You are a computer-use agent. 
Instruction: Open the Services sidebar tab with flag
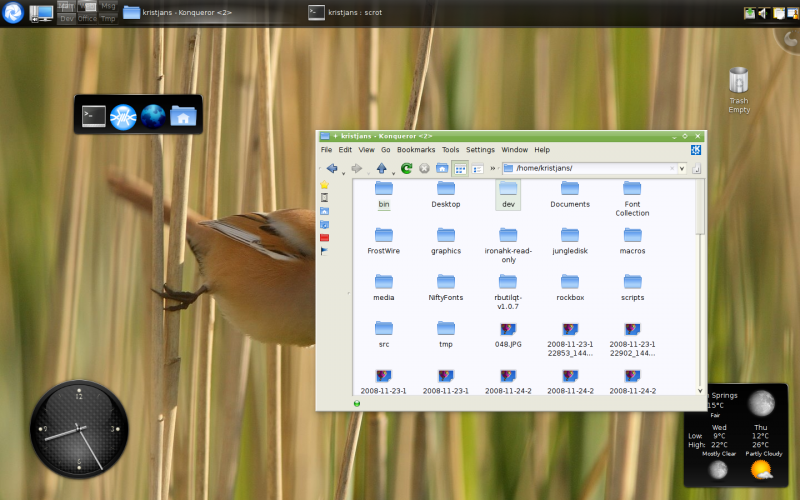click(x=324, y=251)
